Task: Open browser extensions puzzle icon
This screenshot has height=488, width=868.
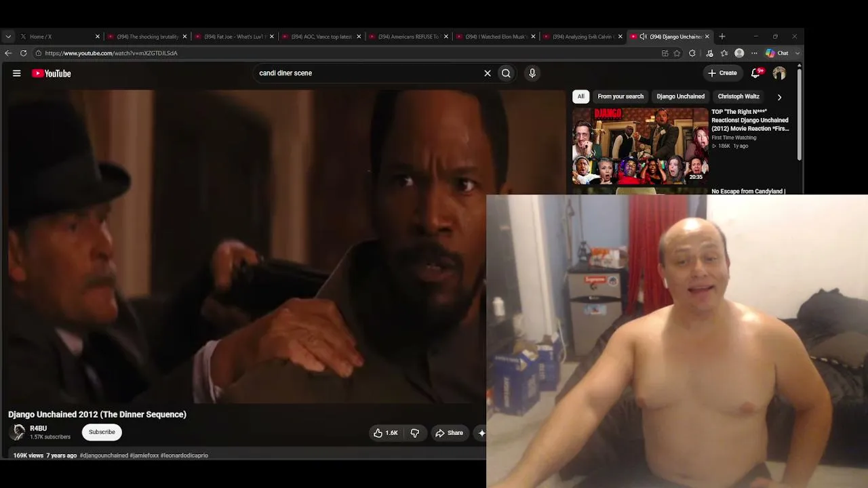Action: (x=692, y=53)
